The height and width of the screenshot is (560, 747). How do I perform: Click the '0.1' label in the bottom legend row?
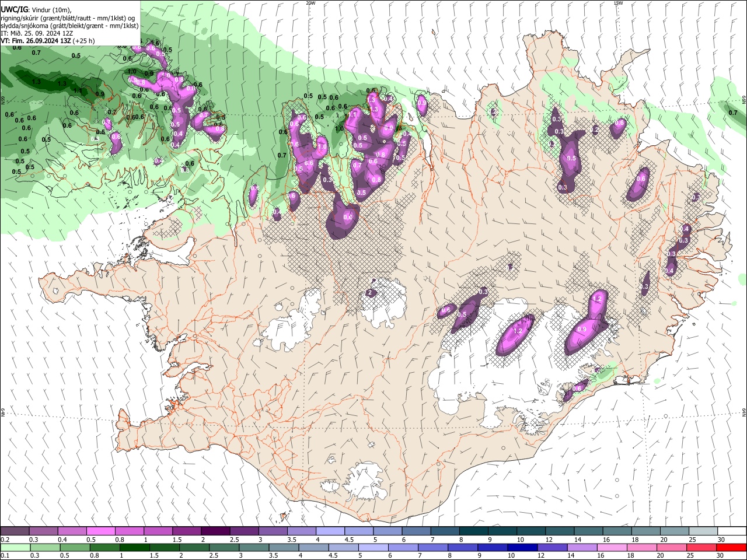[5, 556]
